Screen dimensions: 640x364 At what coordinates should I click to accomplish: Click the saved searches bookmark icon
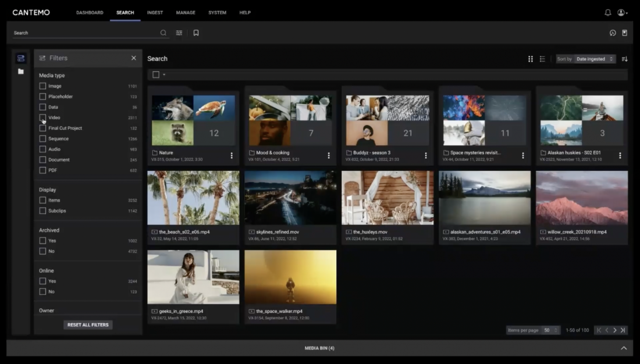point(196,33)
